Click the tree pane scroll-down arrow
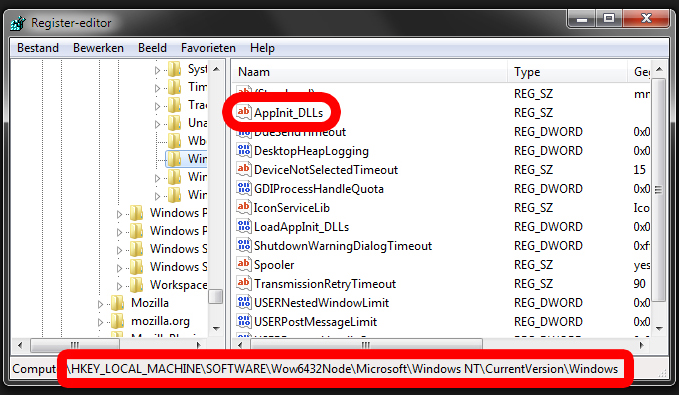 tap(217, 329)
